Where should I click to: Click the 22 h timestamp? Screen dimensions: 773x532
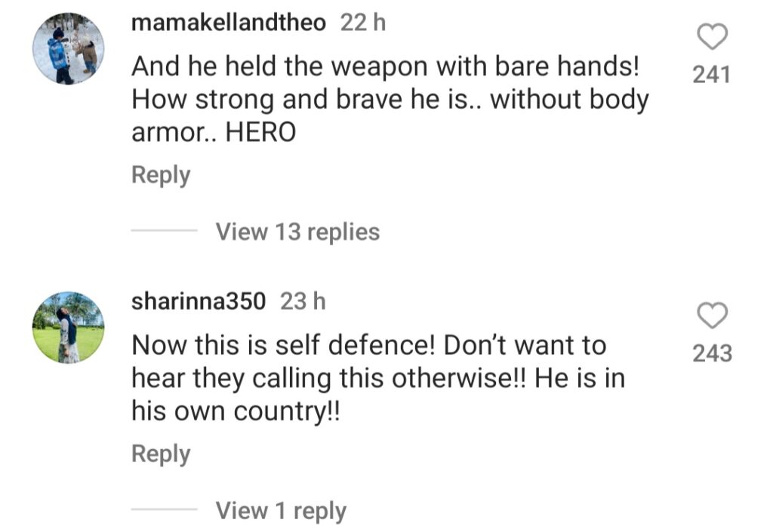coord(363,23)
